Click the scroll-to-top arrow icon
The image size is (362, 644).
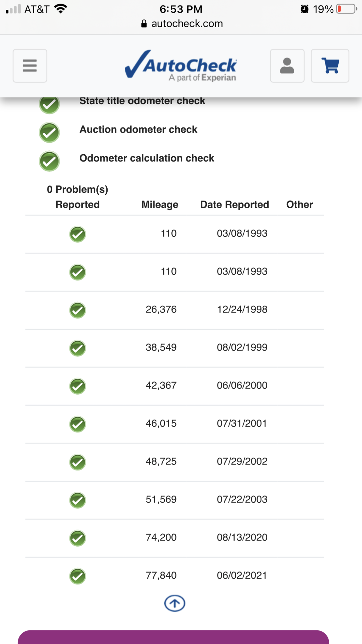[x=175, y=603]
